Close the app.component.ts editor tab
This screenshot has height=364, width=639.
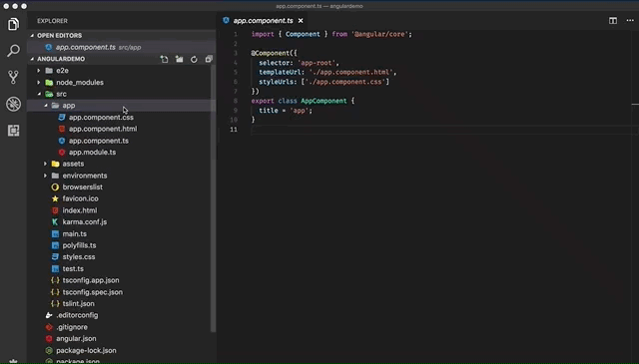pyautogui.click(x=301, y=20)
